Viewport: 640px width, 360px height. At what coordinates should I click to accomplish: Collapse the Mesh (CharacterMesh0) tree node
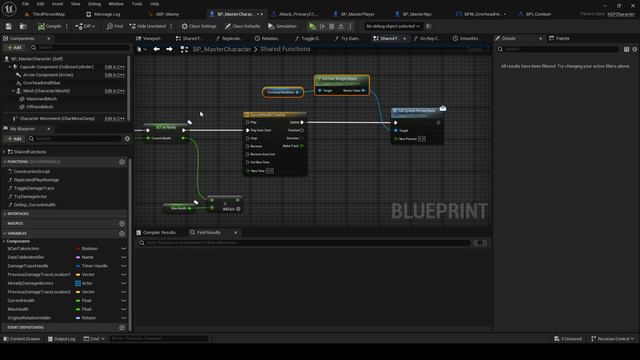(13, 91)
